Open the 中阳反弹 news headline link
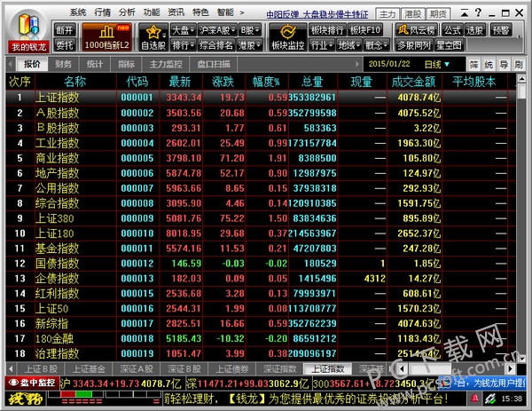 coord(317,14)
